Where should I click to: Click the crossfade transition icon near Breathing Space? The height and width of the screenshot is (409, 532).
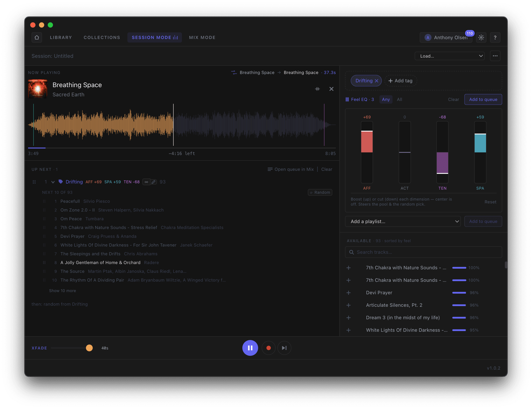(x=234, y=72)
